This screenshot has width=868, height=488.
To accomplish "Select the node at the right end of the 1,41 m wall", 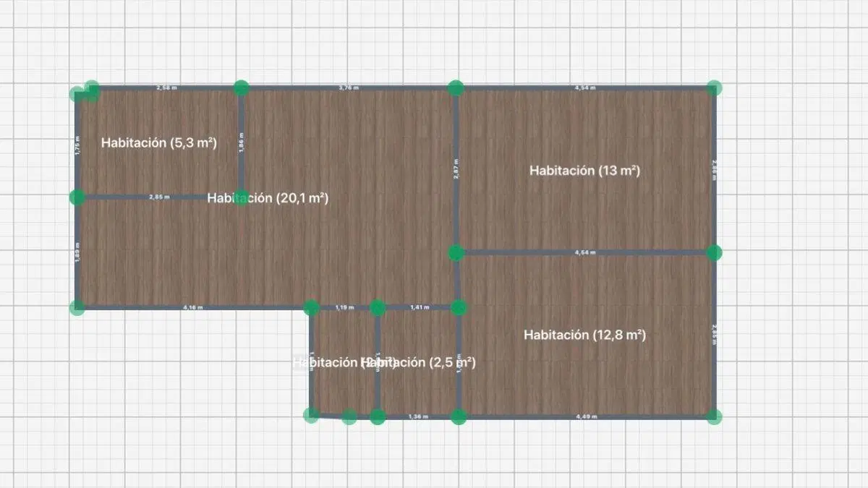I will pyautogui.click(x=459, y=308).
